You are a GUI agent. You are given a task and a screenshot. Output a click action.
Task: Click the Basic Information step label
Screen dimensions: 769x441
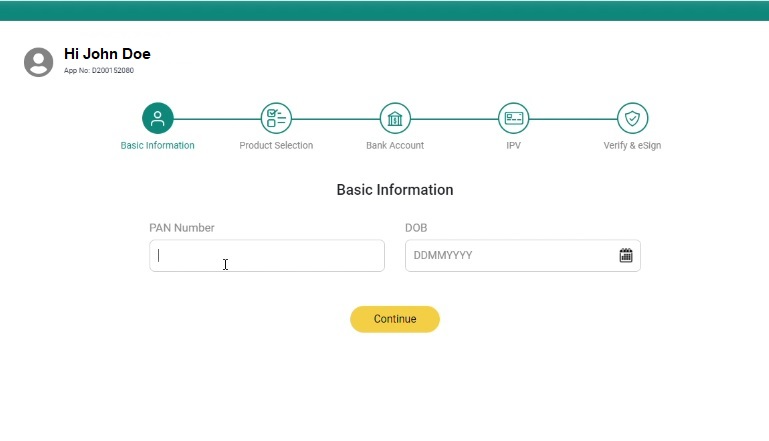point(157,145)
